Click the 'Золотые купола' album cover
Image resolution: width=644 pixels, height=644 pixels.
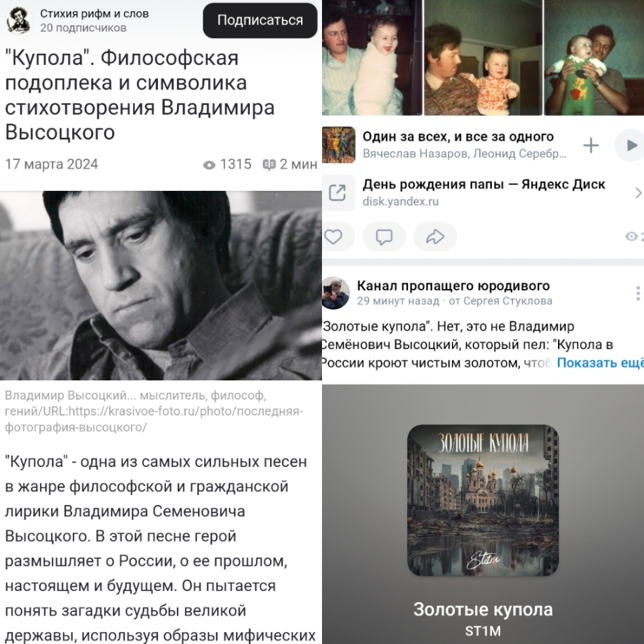pos(483,500)
